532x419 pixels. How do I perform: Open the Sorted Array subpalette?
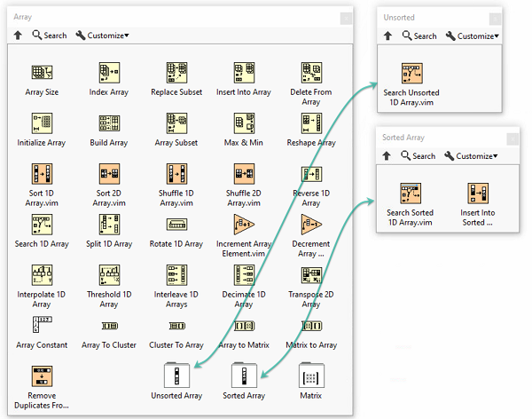[x=244, y=376]
